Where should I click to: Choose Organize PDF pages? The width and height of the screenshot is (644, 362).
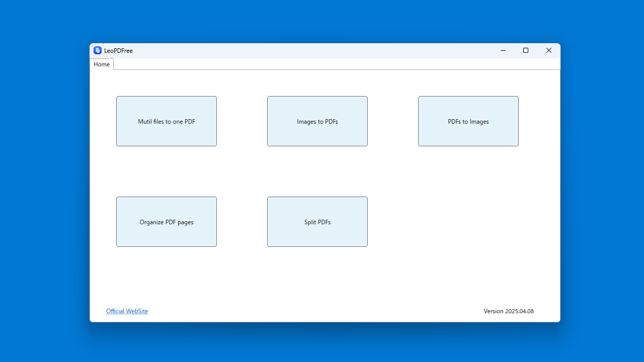point(167,222)
